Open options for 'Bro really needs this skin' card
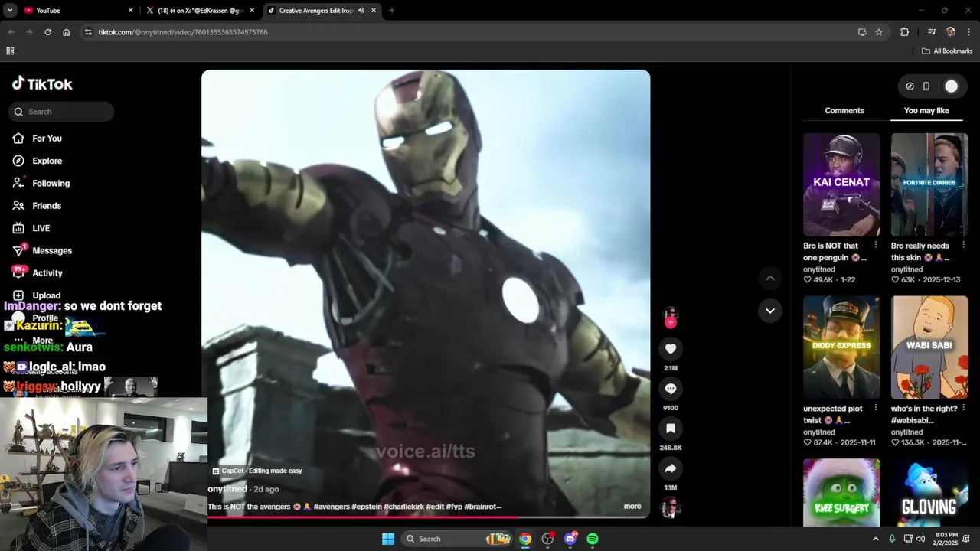This screenshot has width=980, height=551. [963, 246]
